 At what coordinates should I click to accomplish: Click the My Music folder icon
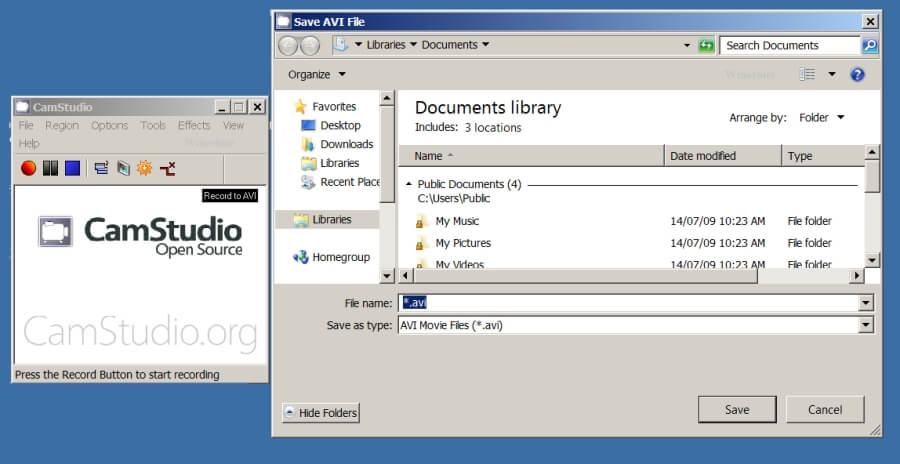(x=421, y=222)
